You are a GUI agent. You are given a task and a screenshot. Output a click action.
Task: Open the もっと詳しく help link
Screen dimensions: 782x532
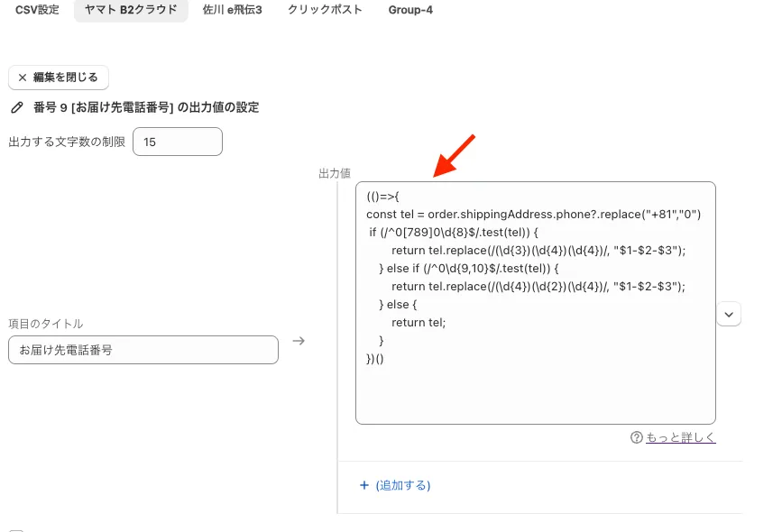tap(680, 437)
